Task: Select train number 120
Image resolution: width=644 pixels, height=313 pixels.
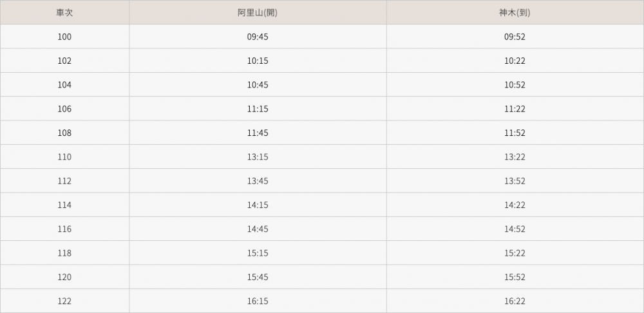Action: click(64, 277)
